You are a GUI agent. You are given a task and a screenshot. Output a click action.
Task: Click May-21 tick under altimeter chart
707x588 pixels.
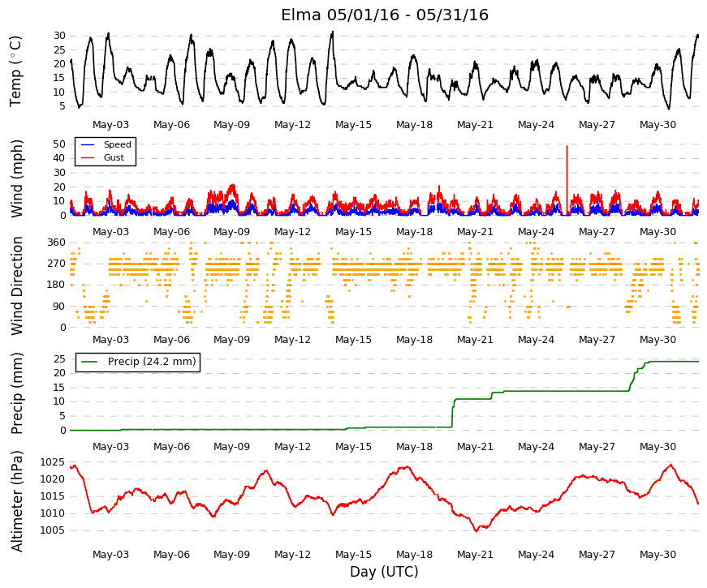pyautogui.click(x=475, y=555)
